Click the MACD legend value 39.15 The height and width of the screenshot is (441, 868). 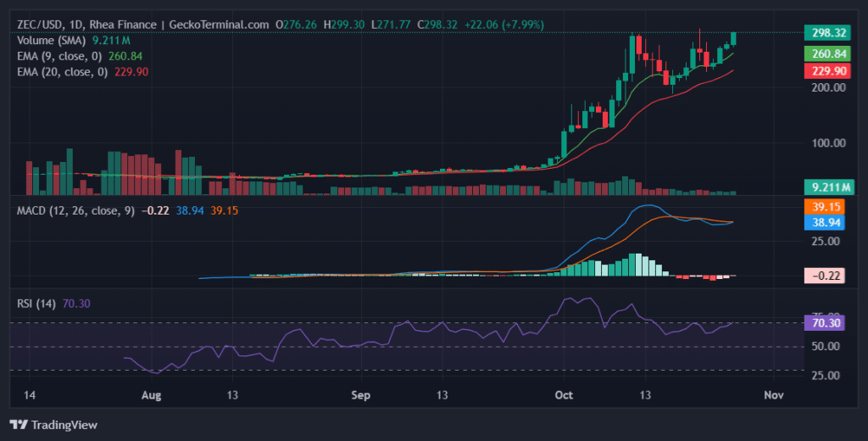click(224, 210)
